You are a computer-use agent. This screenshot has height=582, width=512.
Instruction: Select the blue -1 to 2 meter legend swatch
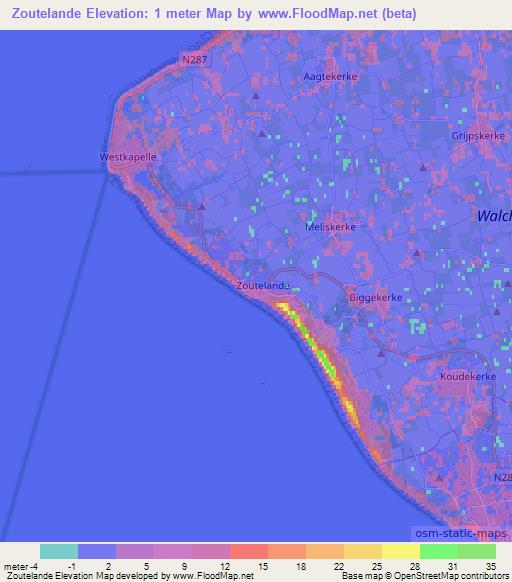click(x=97, y=552)
